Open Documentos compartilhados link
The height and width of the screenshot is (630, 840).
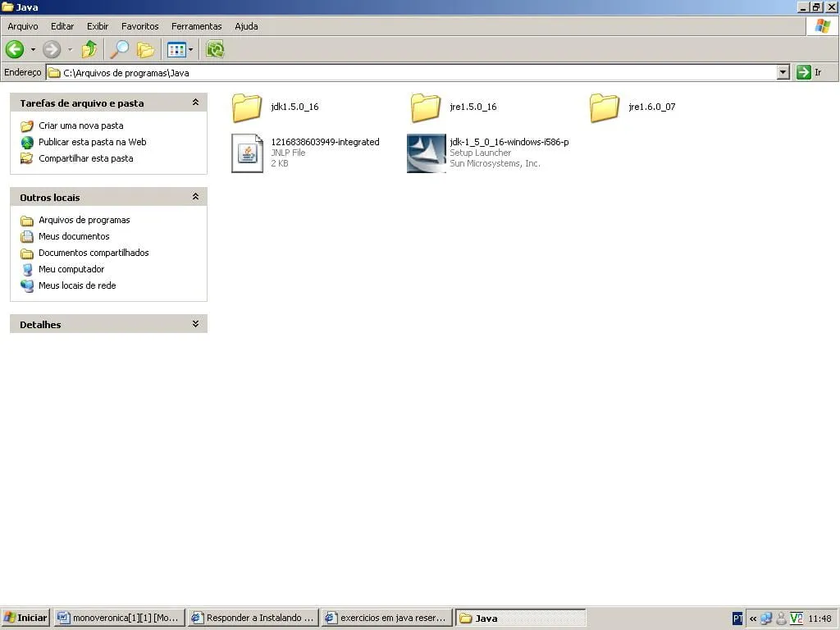[x=94, y=253]
